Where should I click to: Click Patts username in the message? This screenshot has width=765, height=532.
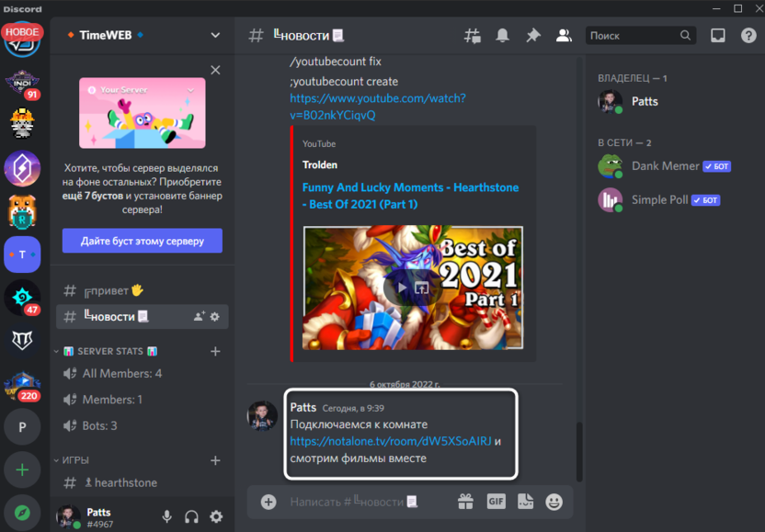303,407
